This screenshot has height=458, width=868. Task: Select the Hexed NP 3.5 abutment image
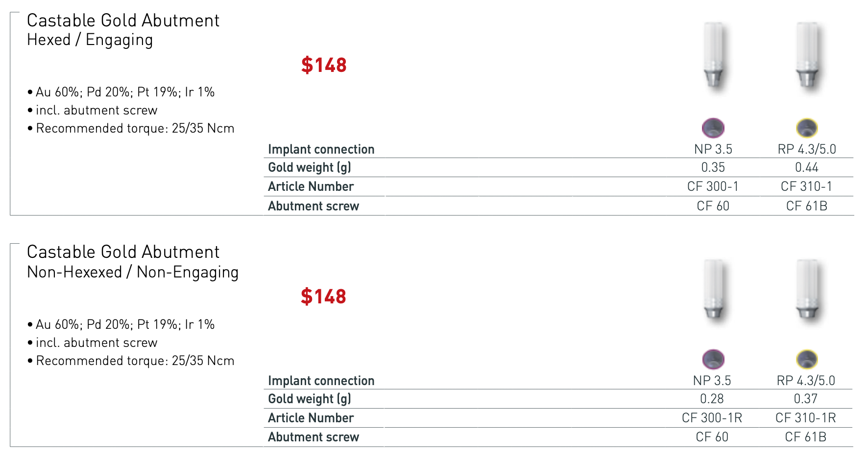coord(713,55)
